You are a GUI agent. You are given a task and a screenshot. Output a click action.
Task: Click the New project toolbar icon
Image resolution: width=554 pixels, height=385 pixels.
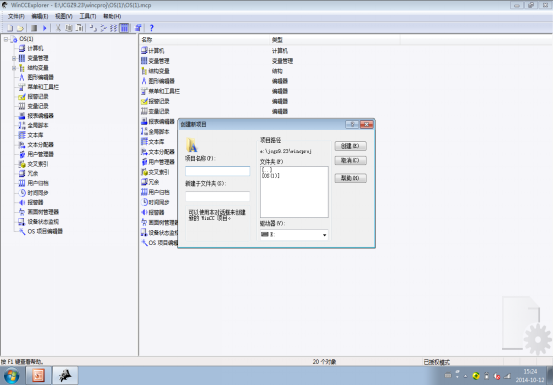coord(10,28)
